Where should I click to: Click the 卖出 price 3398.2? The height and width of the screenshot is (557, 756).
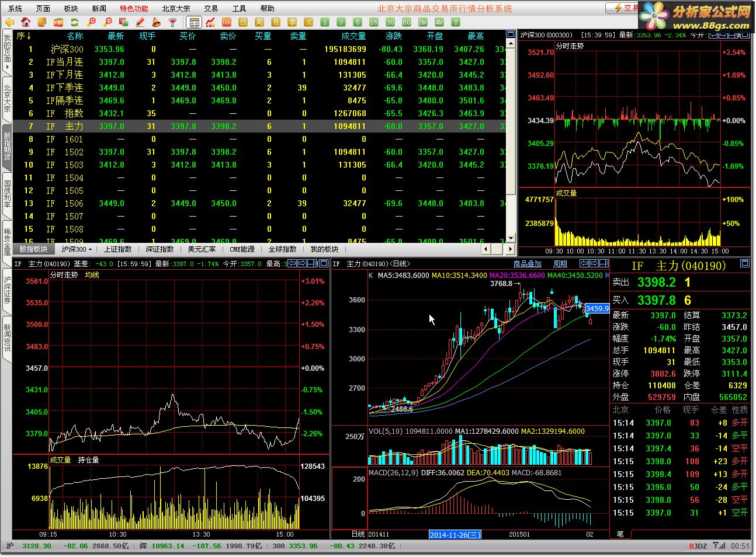(x=657, y=283)
